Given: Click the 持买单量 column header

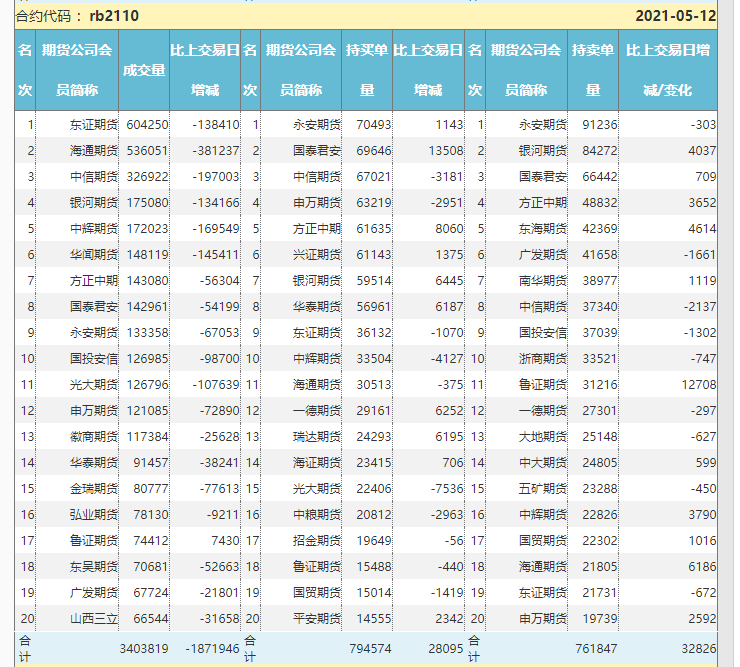Looking at the screenshot, I should pyautogui.click(x=367, y=70).
